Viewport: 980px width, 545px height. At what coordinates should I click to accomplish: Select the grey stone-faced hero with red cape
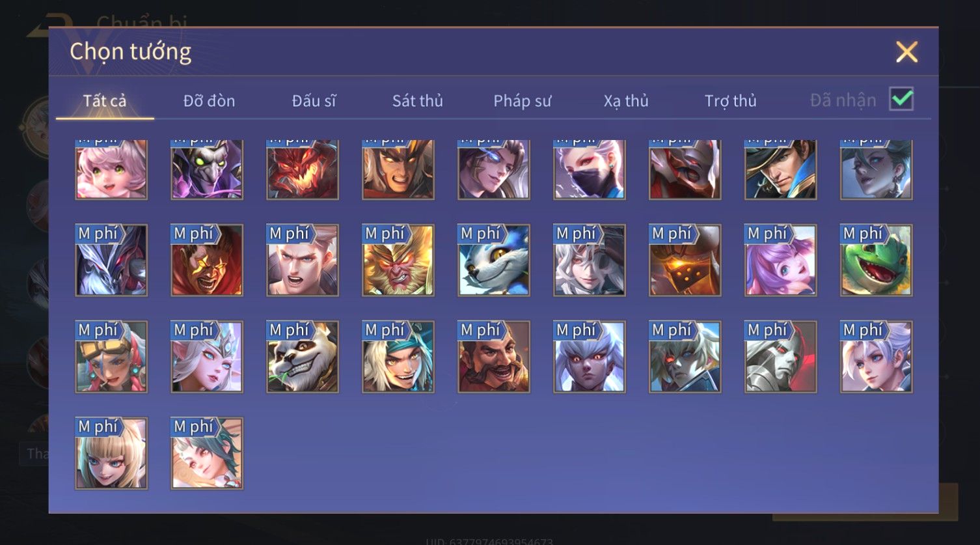780,357
